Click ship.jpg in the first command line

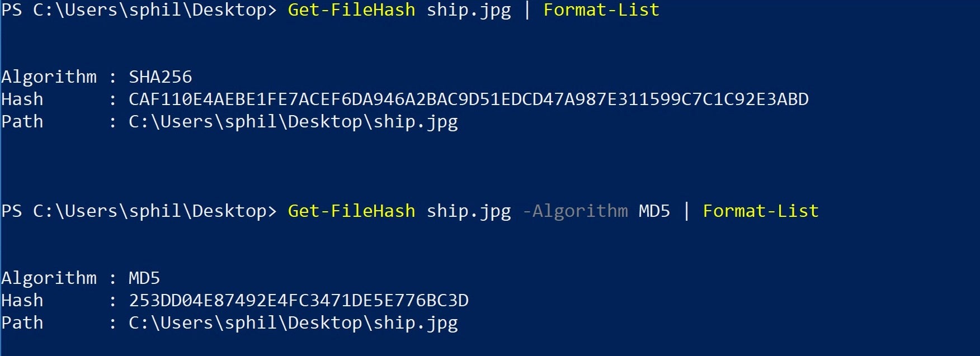pos(469,10)
